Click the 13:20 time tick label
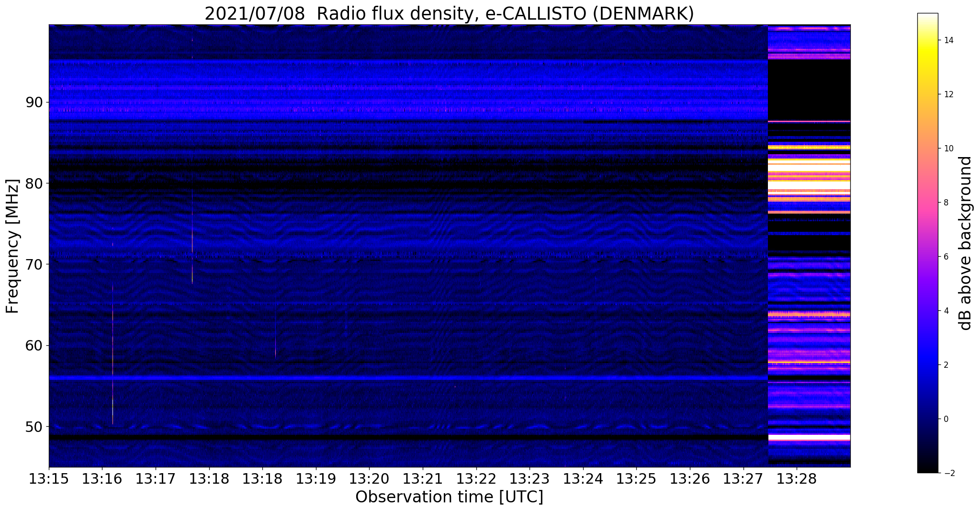Screen dimensions: 980x511 coord(369,478)
